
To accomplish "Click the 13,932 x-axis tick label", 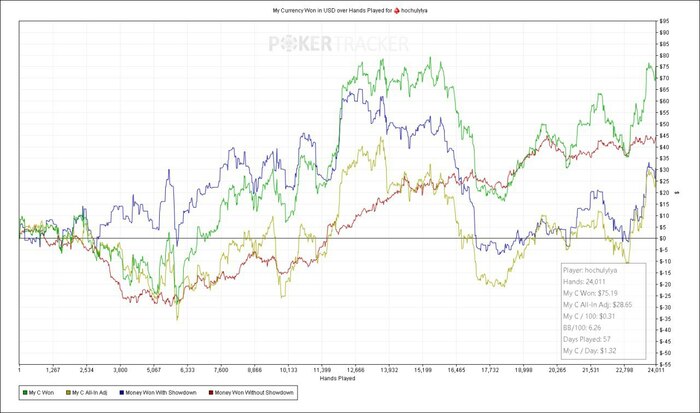I will click(389, 370).
